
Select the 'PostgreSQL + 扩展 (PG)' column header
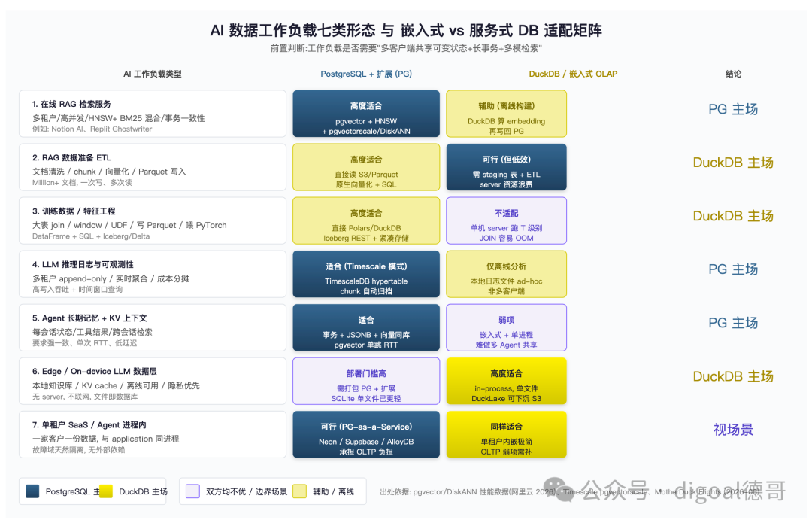366,74
